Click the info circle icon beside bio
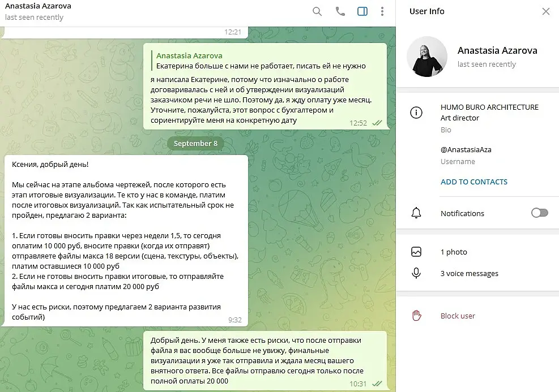This screenshot has height=392, width=559. (x=416, y=113)
